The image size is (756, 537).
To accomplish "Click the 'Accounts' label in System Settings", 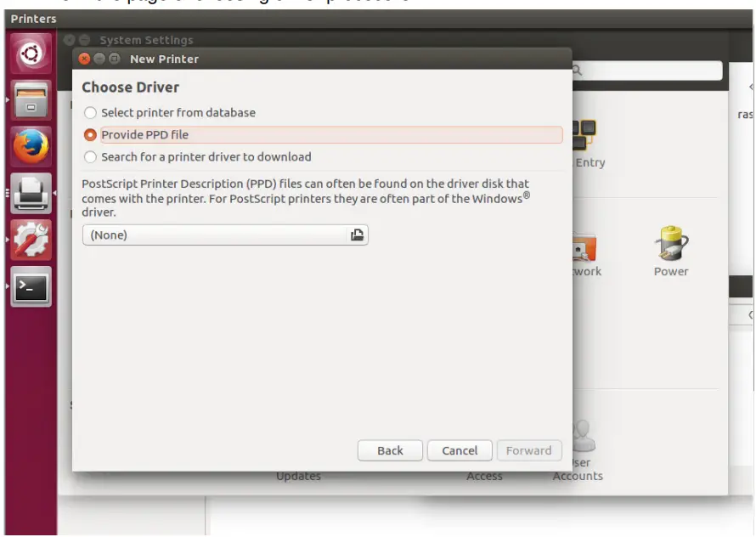I will (x=578, y=476).
